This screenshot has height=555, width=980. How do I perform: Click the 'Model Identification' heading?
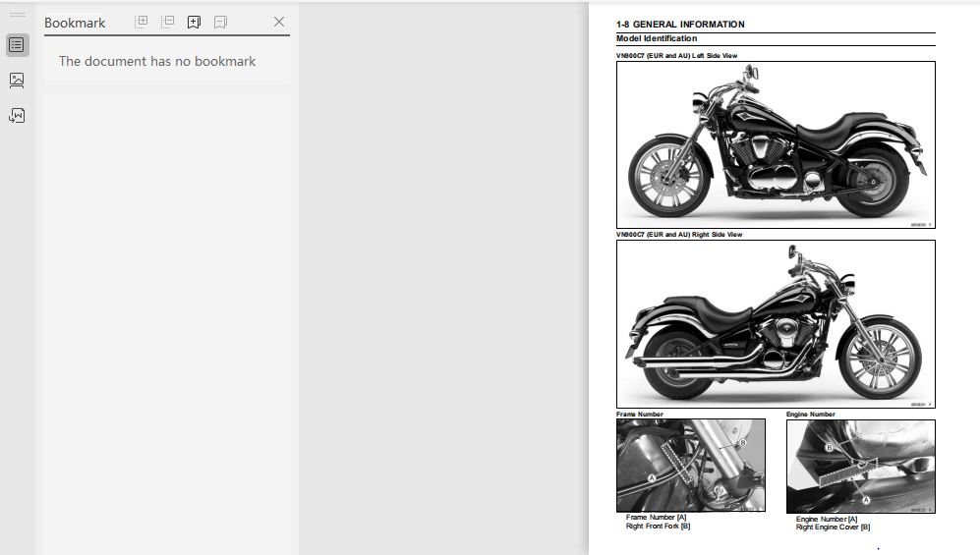pos(657,38)
